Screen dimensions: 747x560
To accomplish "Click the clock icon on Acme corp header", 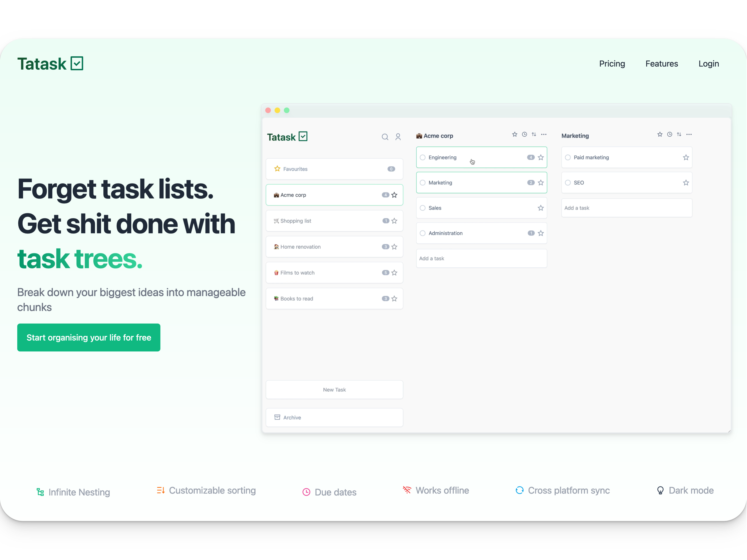I will (x=524, y=134).
